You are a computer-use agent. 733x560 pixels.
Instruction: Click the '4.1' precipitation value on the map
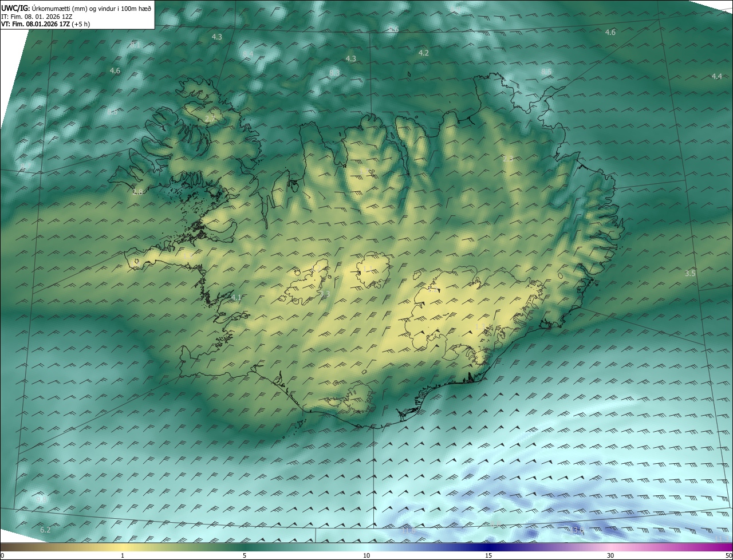click(237, 298)
